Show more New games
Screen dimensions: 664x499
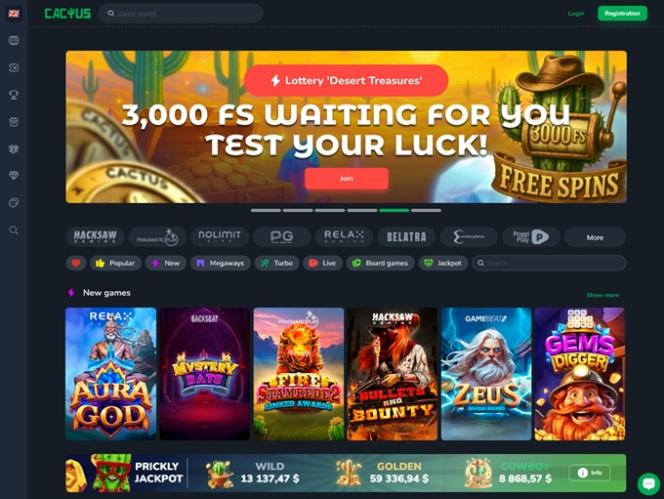point(603,295)
